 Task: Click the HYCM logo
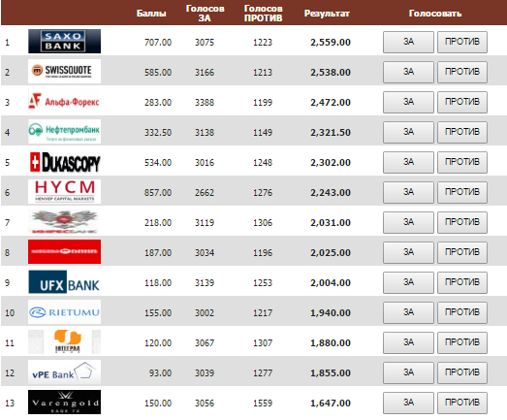(x=64, y=192)
